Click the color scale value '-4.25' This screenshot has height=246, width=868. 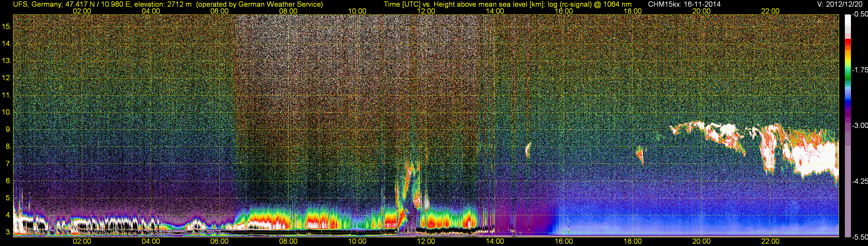[860, 181]
